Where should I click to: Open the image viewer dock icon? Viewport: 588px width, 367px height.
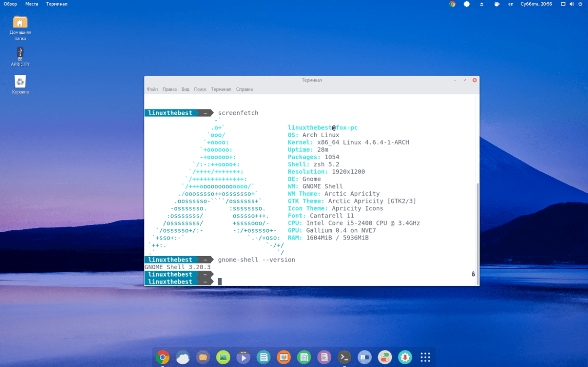[223, 358]
